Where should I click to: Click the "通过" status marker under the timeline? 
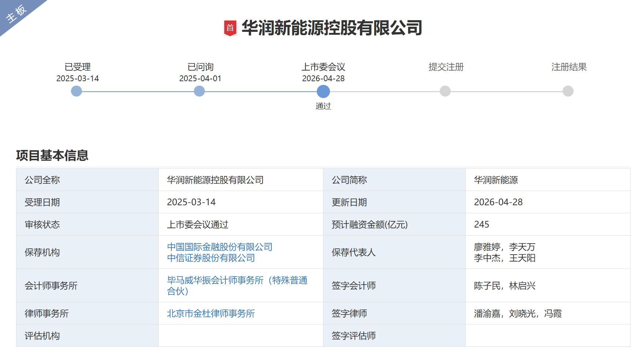[x=323, y=106]
